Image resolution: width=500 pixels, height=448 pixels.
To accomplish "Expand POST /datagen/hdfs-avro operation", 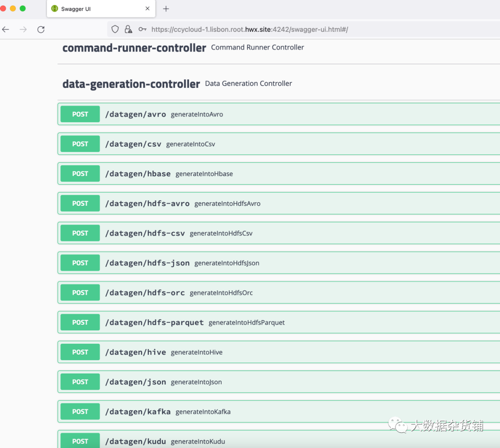I will point(279,204).
